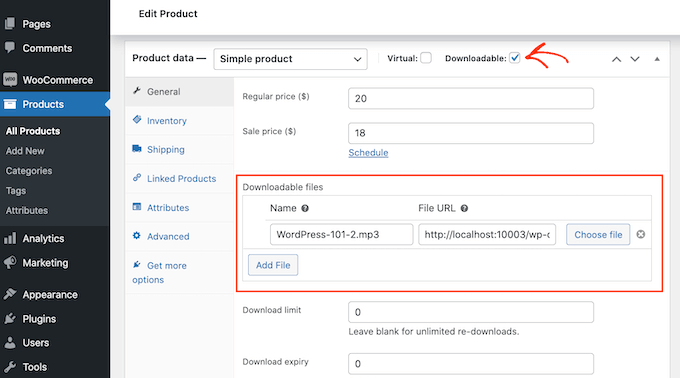Click the Linked Products chain icon
The image size is (680, 378).
[137, 177]
